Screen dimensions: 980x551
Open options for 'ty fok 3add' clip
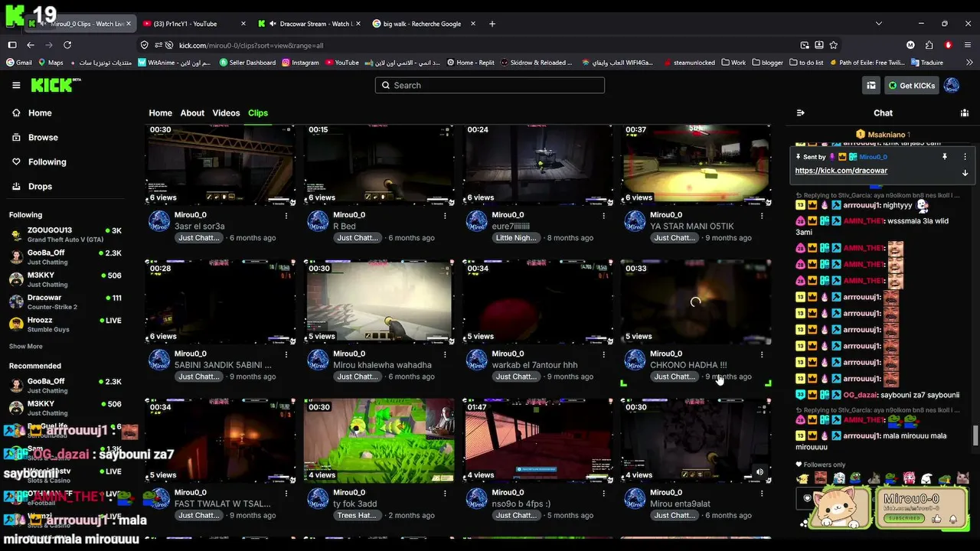click(x=445, y=493)
